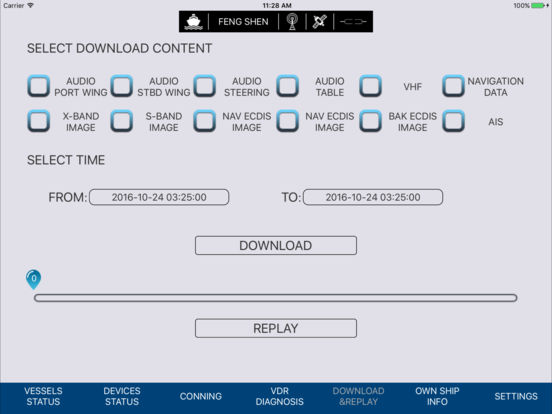Image resolution: width=552 pixels, height=414 pixels.
Task: Check the VHF download option
Action: pos(371,86)
